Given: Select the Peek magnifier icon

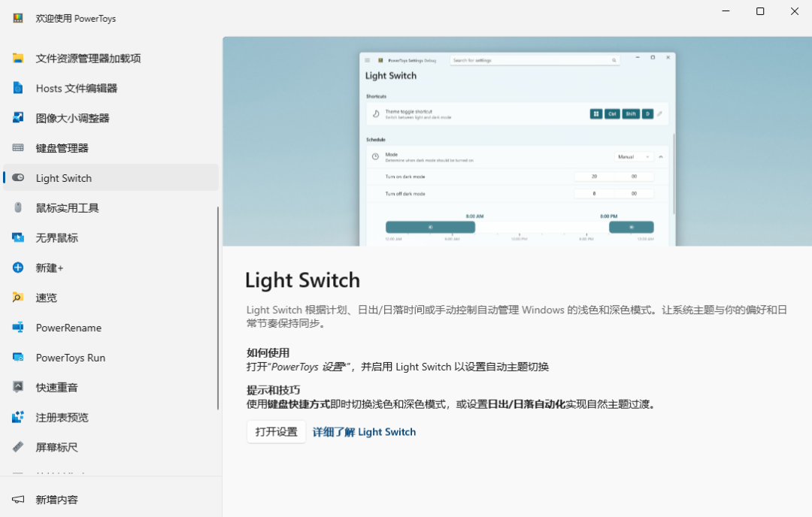Looking at the screenshot, I should (18, 298).
